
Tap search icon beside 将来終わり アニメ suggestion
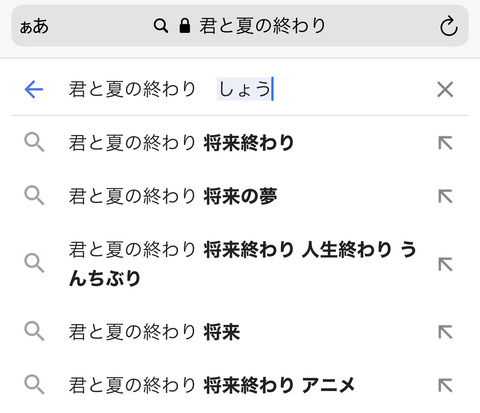click(x=34, y=385)
